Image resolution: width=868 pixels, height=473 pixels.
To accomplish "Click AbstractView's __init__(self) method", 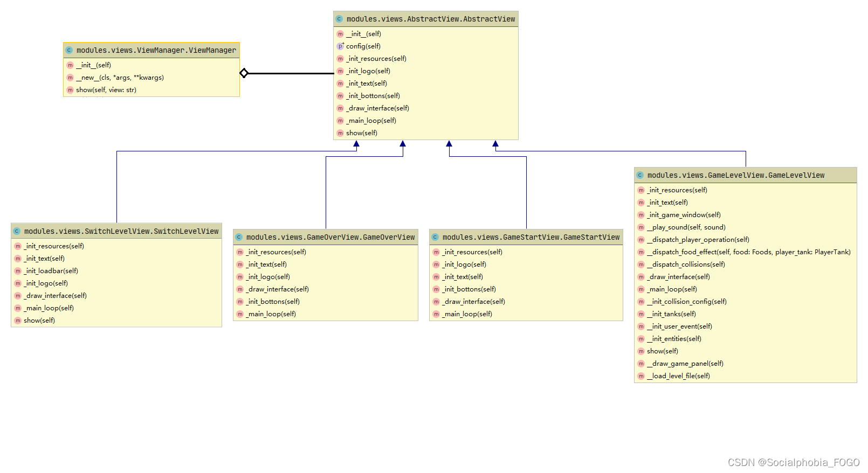I will pos(363,34).
